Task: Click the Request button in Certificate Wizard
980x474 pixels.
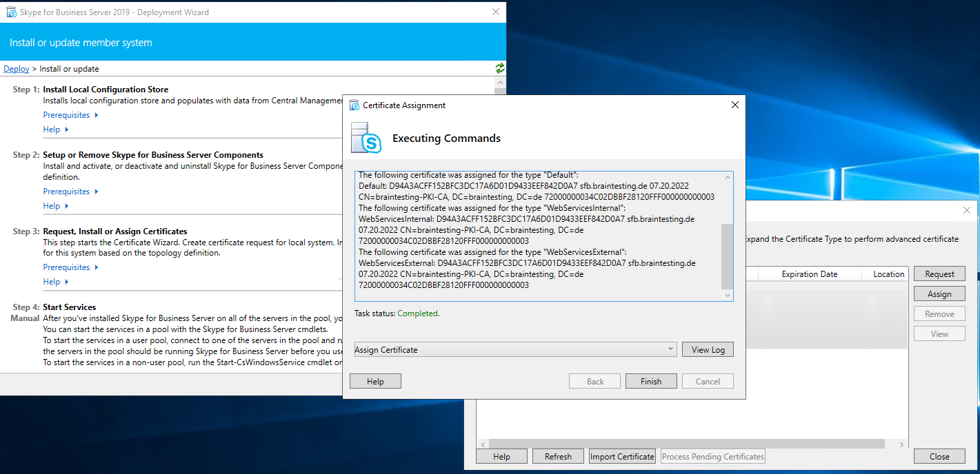Action: coord(939,274)
